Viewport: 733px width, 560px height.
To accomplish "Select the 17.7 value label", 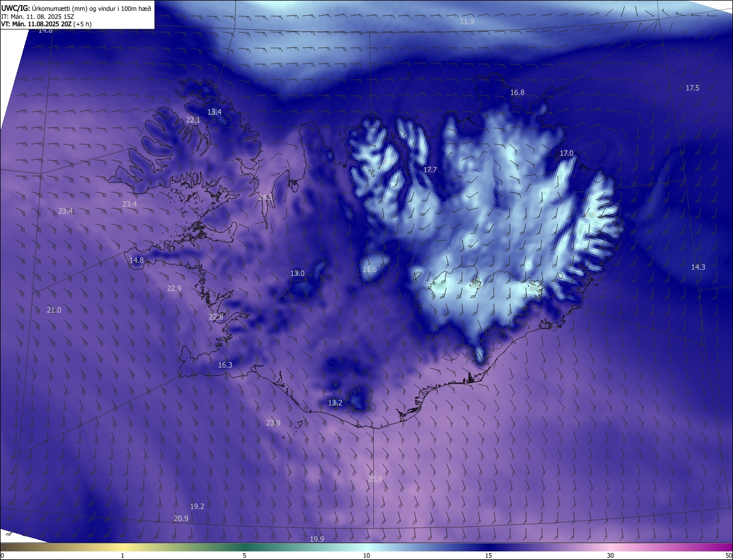I will 430,169.
